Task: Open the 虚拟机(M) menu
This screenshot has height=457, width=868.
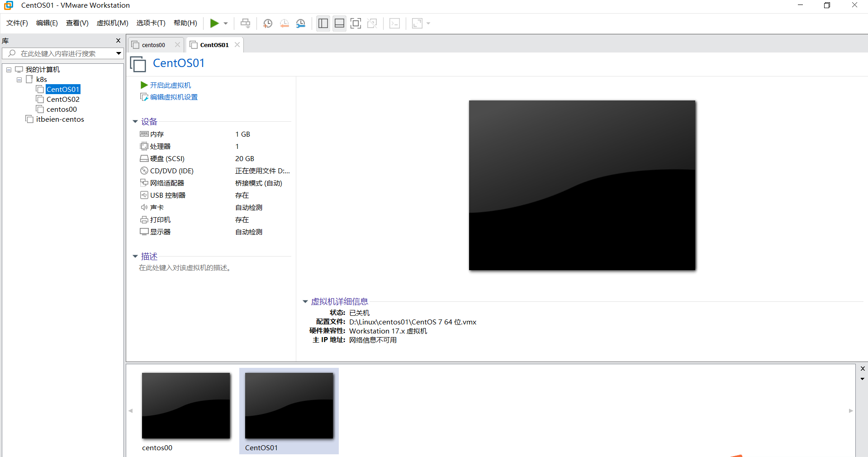Action: click(113, 23)
